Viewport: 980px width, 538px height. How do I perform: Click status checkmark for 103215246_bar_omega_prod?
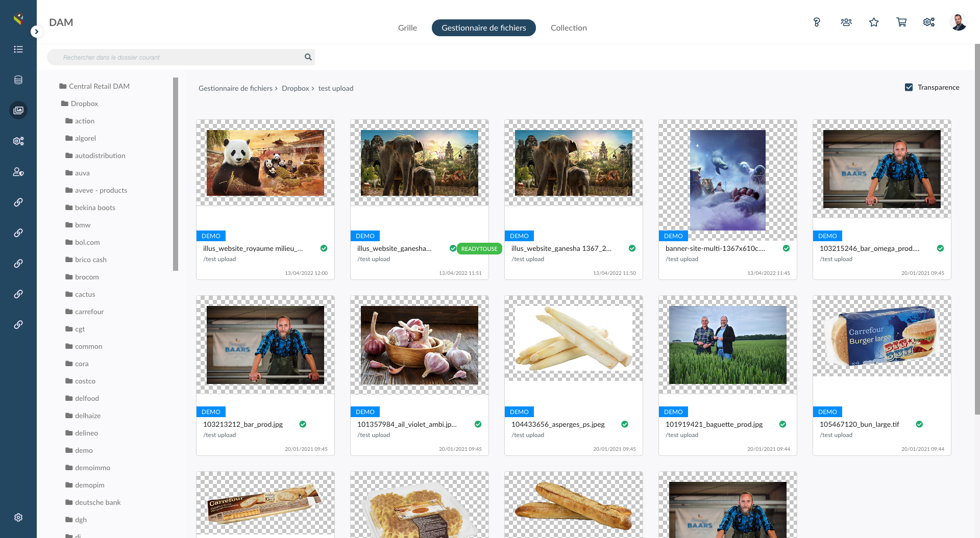(940, 248)
